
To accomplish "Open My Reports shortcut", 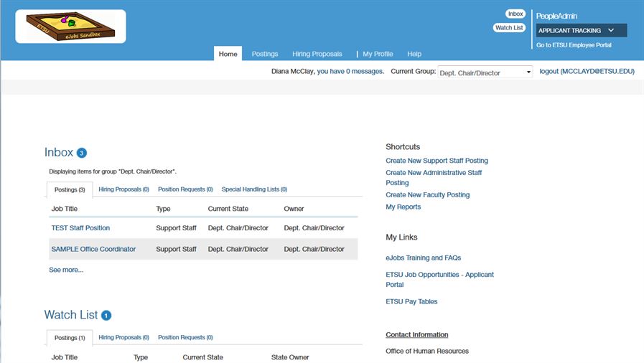I will point(403,207).
